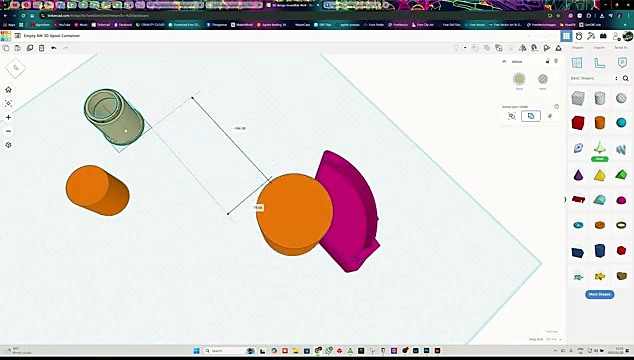Click the design name text in header
This screenshot has height=360, width=634.
(52, 36)
